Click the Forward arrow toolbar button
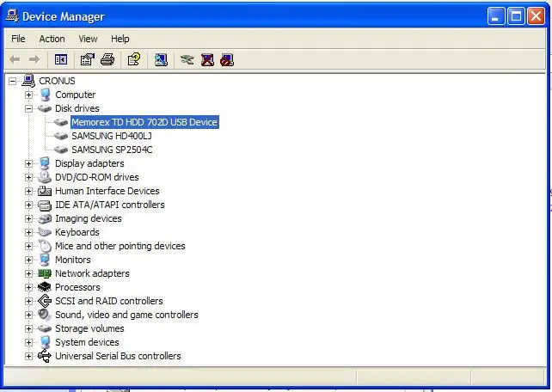Viewport: 552px width, 392px height. pyautogui.click(x=34, y=59)
